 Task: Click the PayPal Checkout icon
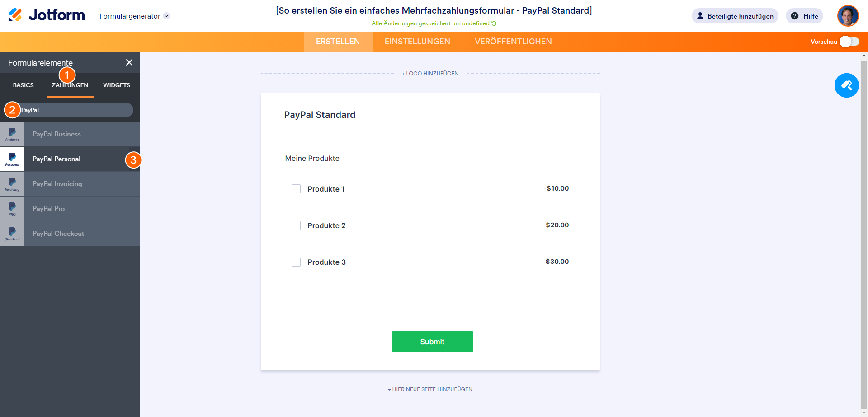click(12, 234)
